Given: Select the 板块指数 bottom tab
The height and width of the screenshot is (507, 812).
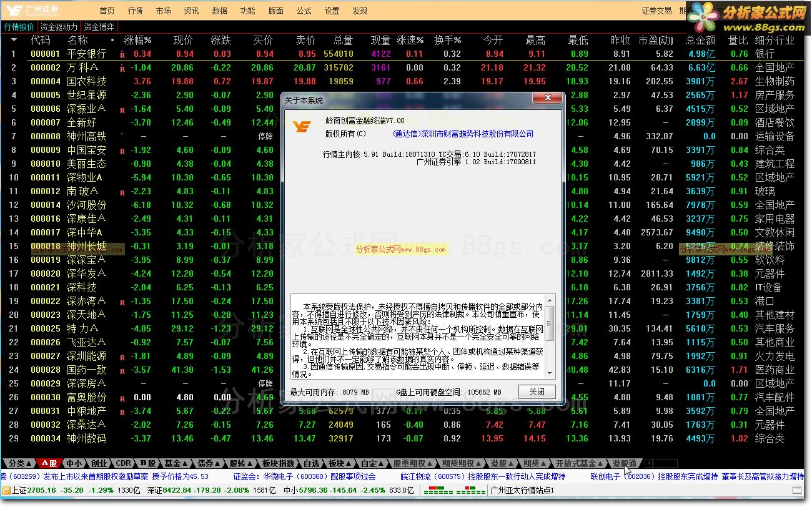Looking at the screenshot, I should 277,463.
